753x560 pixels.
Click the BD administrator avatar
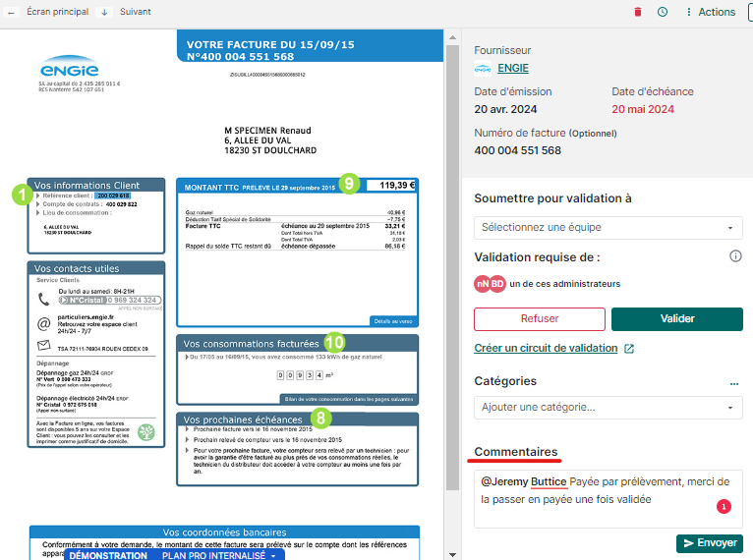(x=497, y=284)
